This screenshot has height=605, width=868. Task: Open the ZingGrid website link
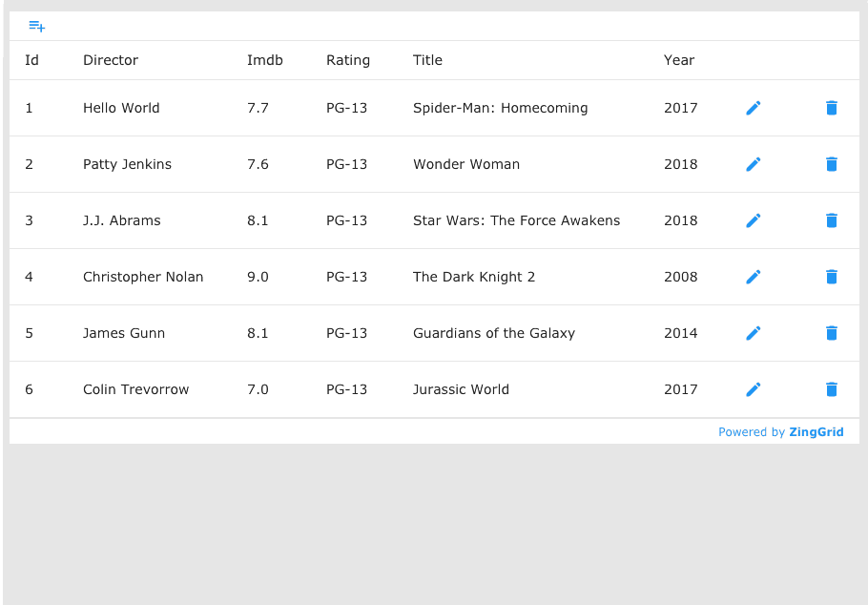click(816, 432)
